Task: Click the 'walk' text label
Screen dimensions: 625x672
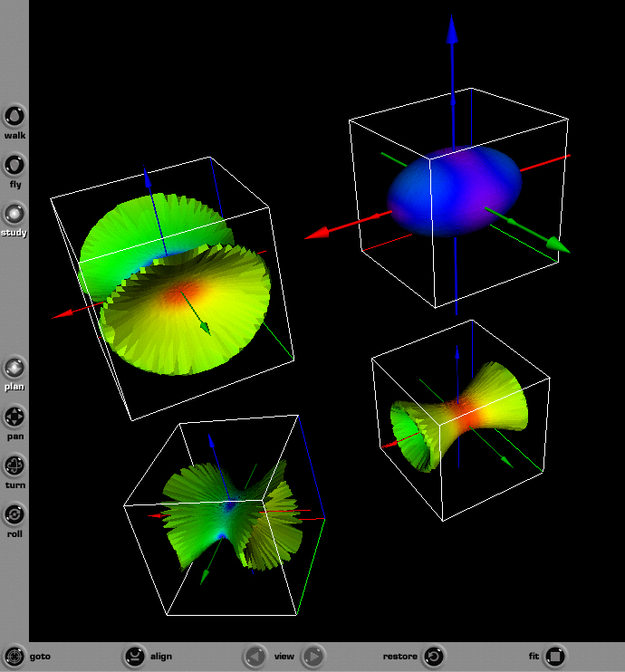Action: coord(15,136)
